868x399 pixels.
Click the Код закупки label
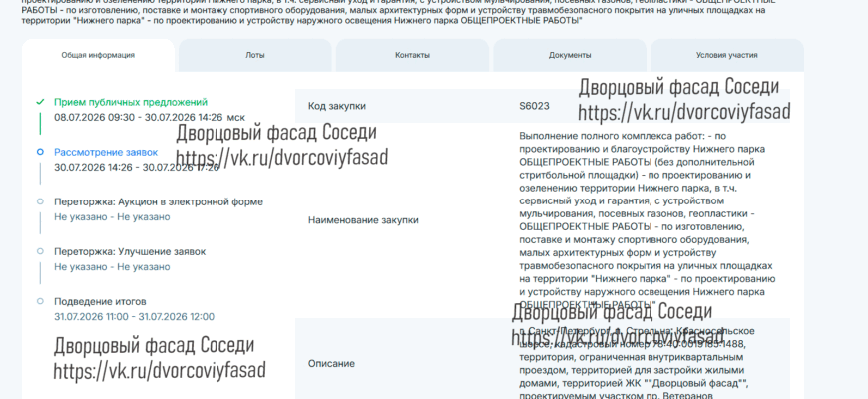click(337, 106)
